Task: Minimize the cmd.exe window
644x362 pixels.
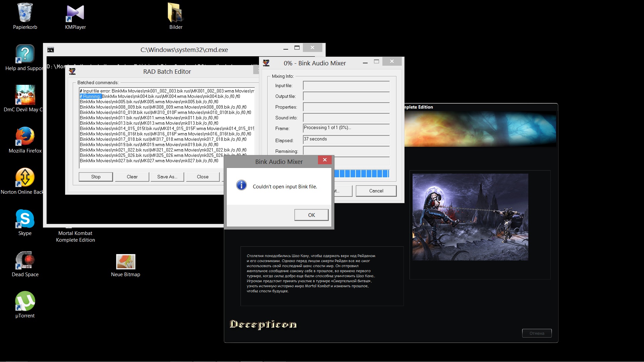Action: pyautogui.click(x=286, y=49)
